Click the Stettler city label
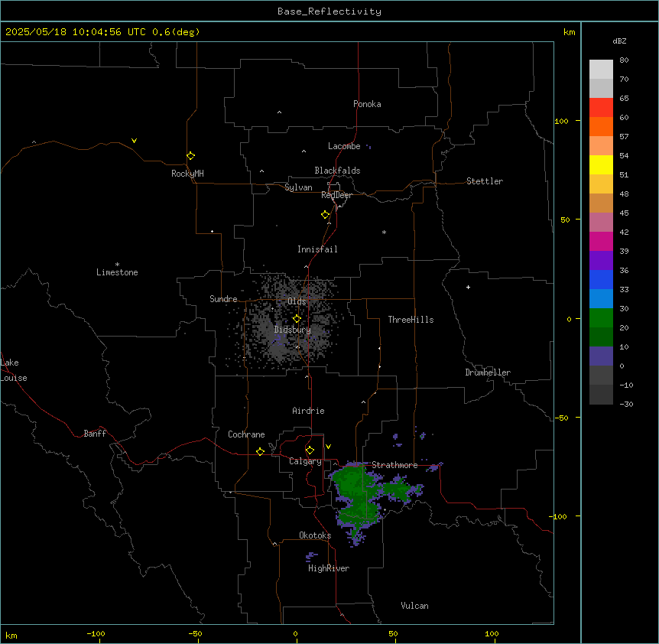This screenshot has width=659, height=644. click(485, 181)
